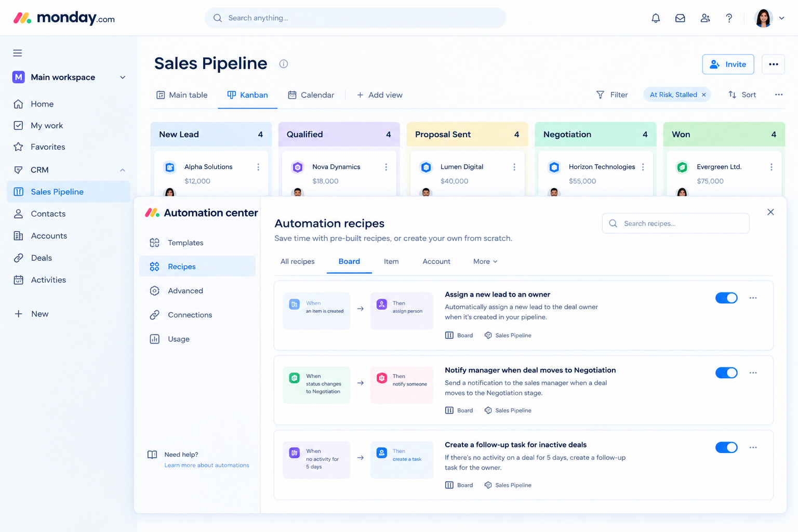Viewport: 798px width, 532px height.
Task: Select the Account recipes tab
Action: (436, 261)
